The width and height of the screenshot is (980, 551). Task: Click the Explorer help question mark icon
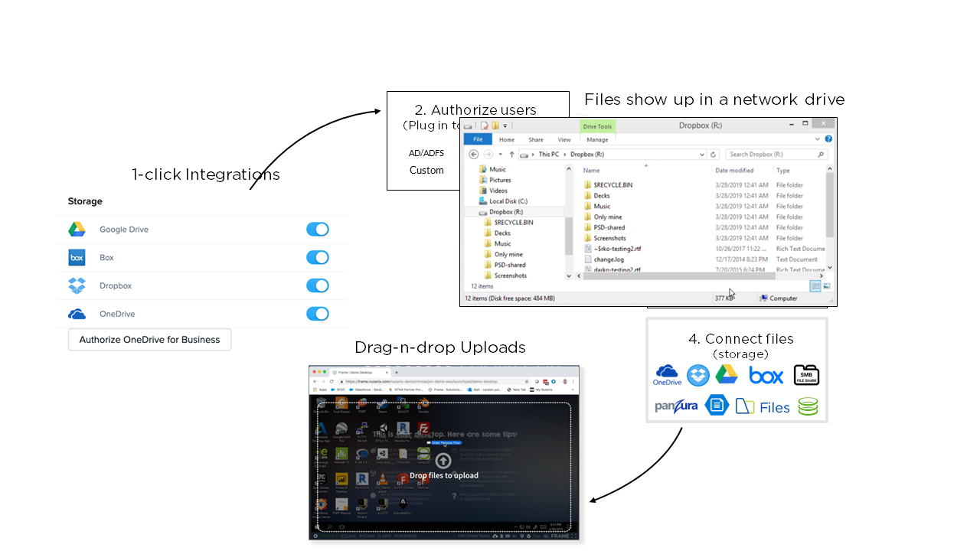pos(828,139)
